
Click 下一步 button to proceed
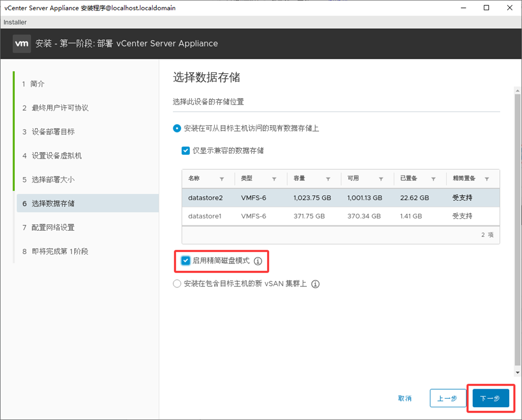[x=490, y=398]
